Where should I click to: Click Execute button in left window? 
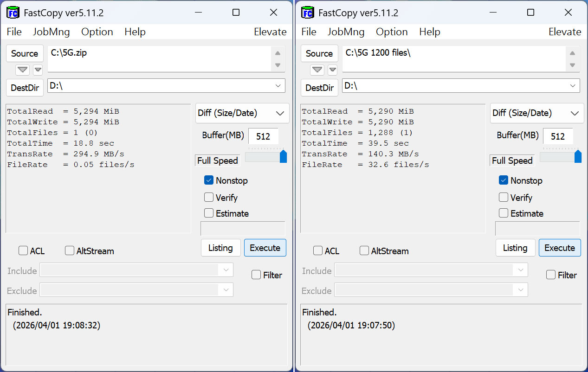265,248
